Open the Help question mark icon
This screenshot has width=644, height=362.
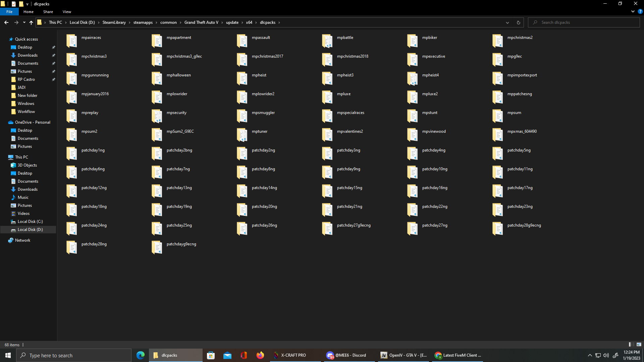[x=640, y=11]
